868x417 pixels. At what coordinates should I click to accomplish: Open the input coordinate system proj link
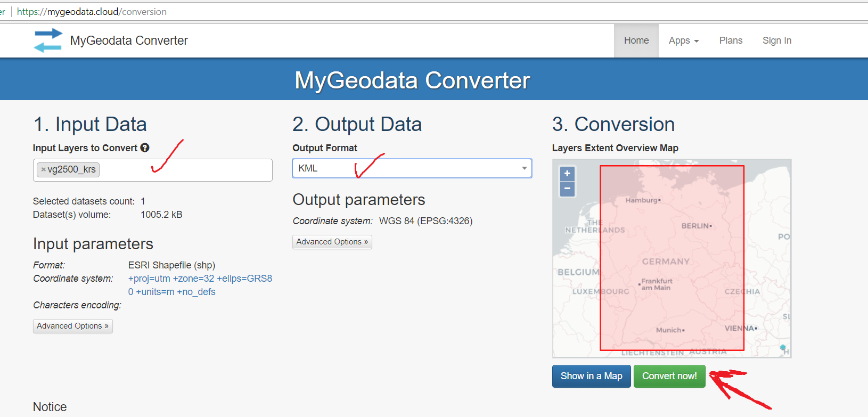tap(200, 279)
